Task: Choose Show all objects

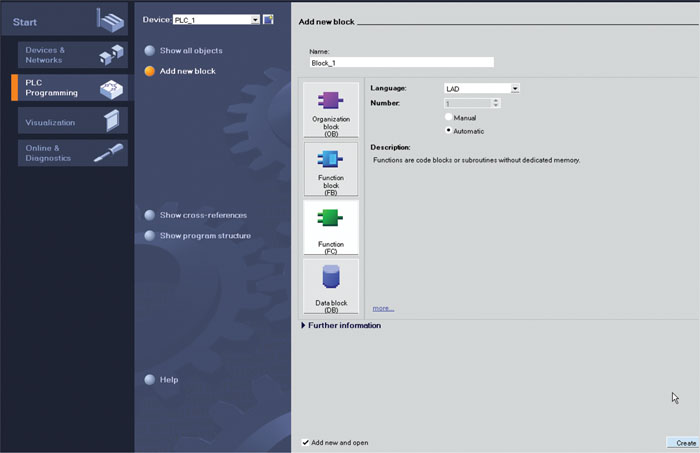Action: tap(183, 50)
